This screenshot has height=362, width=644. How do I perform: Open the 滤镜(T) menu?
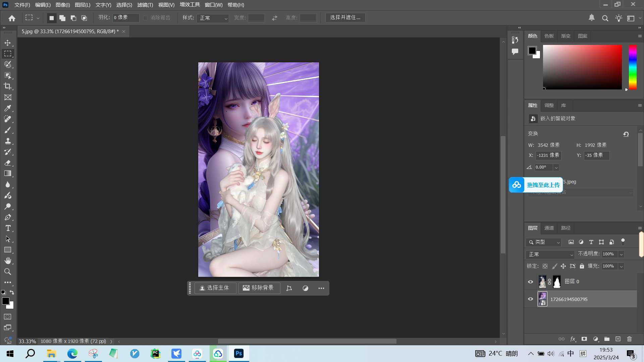pos(145,5)
